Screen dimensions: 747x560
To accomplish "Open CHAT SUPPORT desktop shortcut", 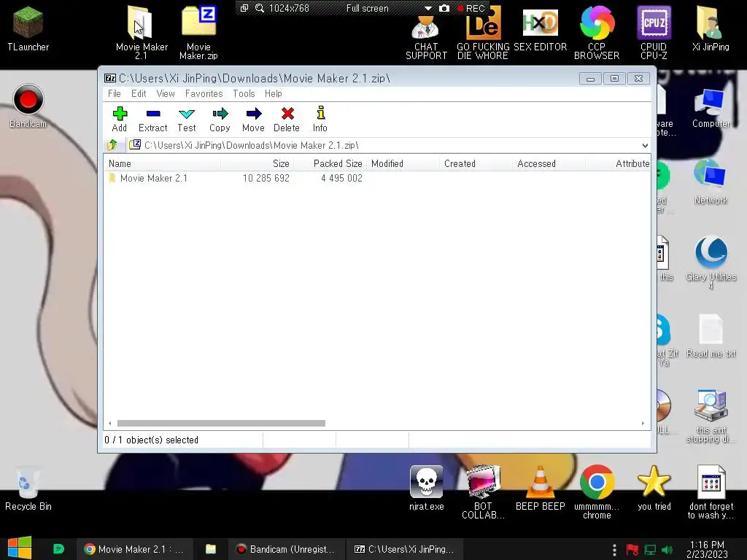I will pos(426,38).
